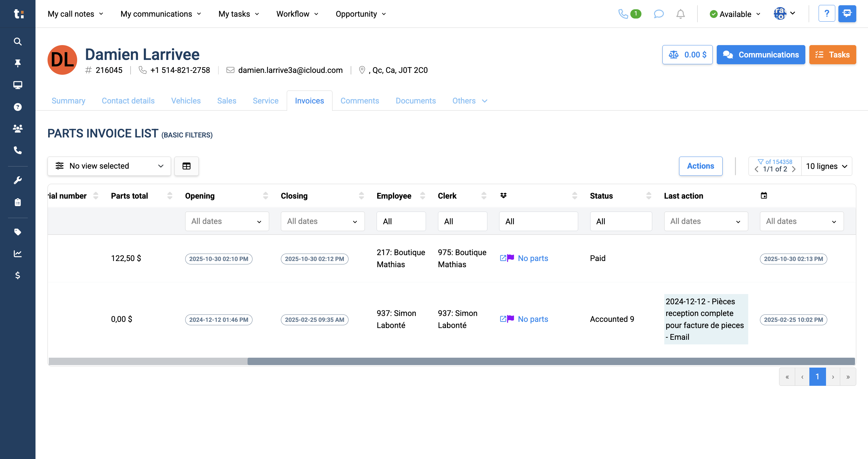Open the 10 lignes page size dropdown
The image size is (868, 459).
click(x=826, y=166)
